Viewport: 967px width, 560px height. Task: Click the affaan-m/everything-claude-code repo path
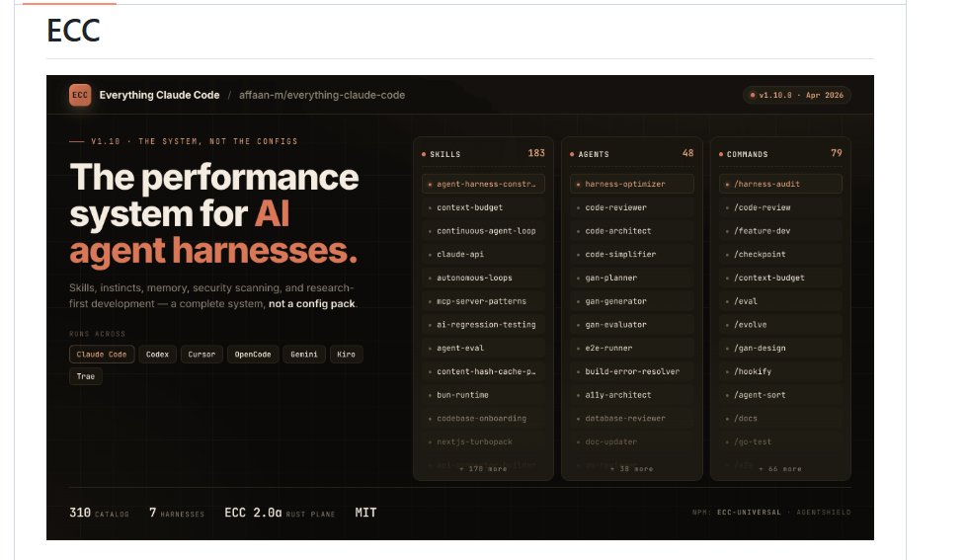322,95
